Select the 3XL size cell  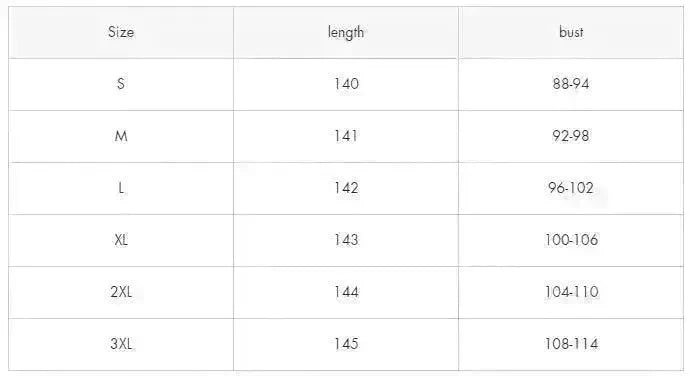[121, 344]
